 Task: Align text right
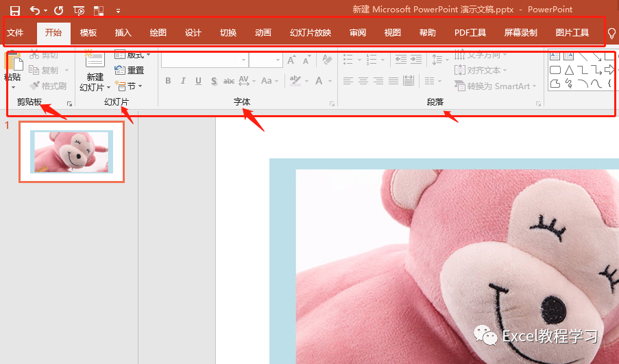coord(378,81)
